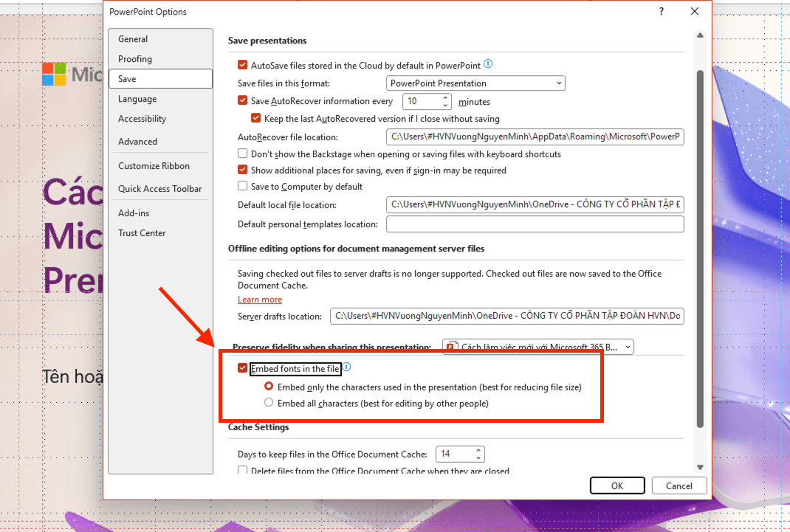Click the Server drafts location field

506,316
